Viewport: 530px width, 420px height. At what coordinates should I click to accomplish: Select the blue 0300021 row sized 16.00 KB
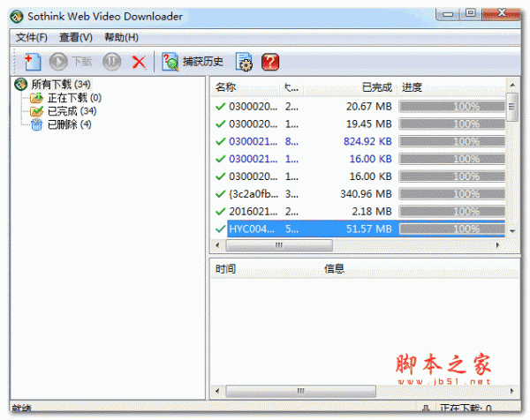point(359,159)
